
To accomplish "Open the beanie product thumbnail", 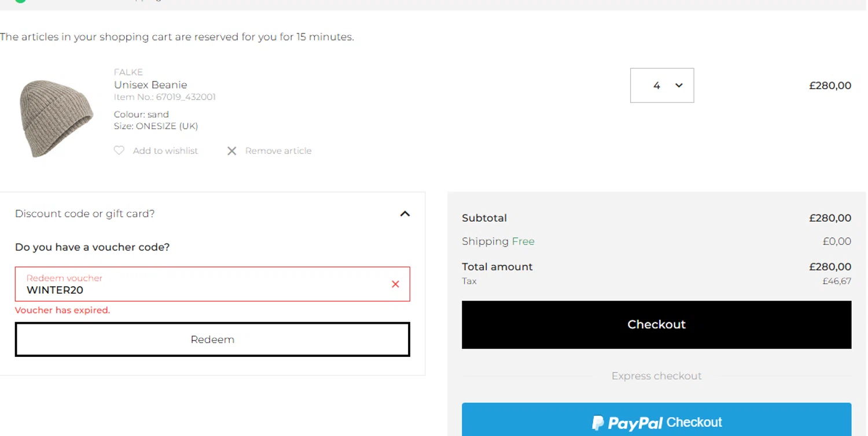I will click(x=56, y=118).
